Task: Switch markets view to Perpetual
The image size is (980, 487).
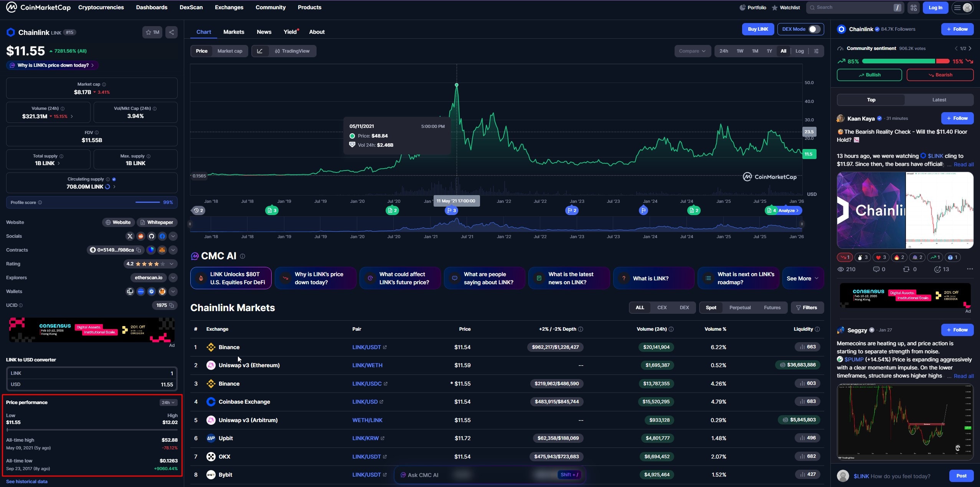Action: 740,307
